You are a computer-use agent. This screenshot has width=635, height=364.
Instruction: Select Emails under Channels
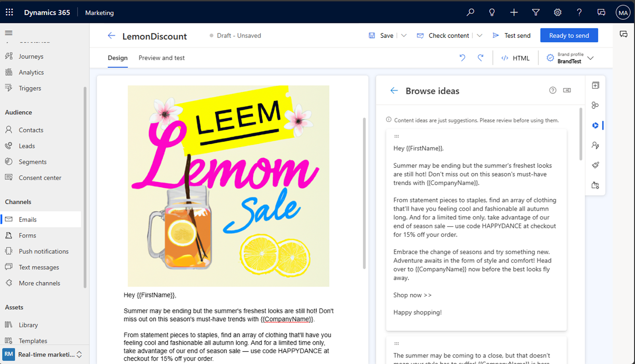pyautogui.click(x=41, y=219)
